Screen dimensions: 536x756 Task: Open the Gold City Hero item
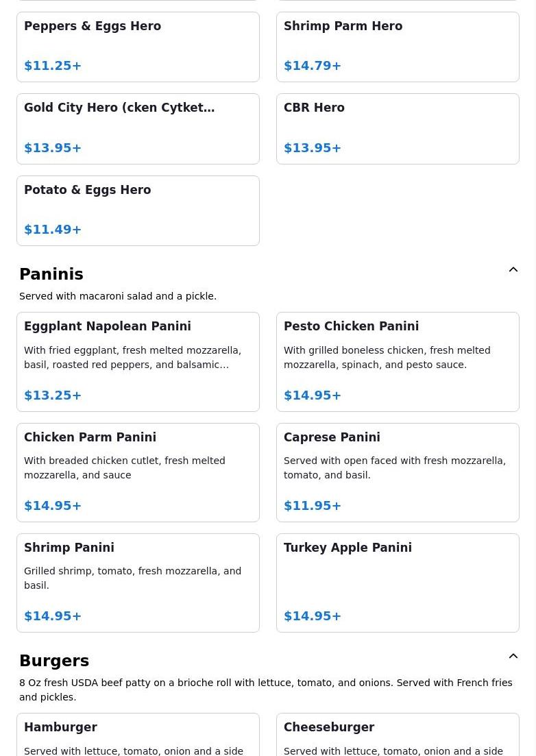[x=138, y=129]
